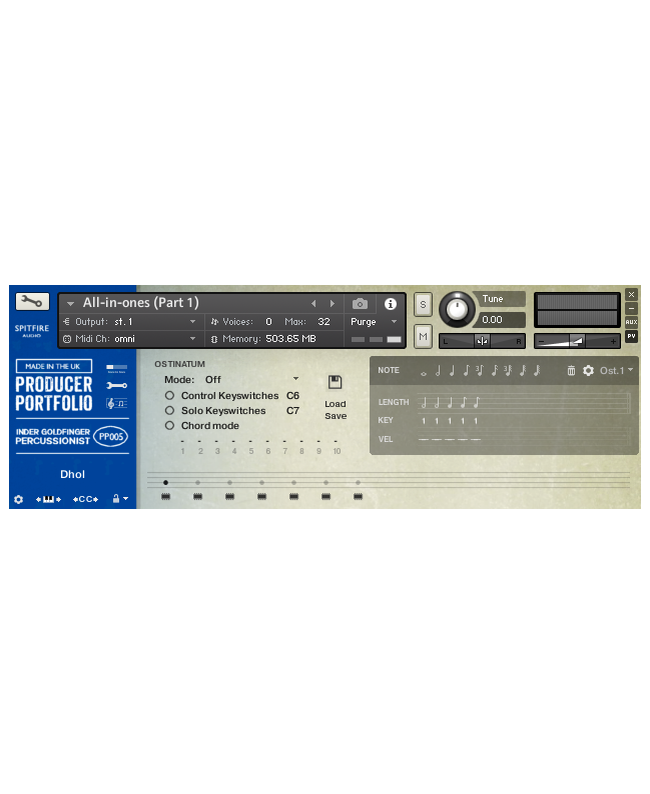Select sixteenth-note triplet length
Screen dimensions: 650x794
[x=508, y=371]
